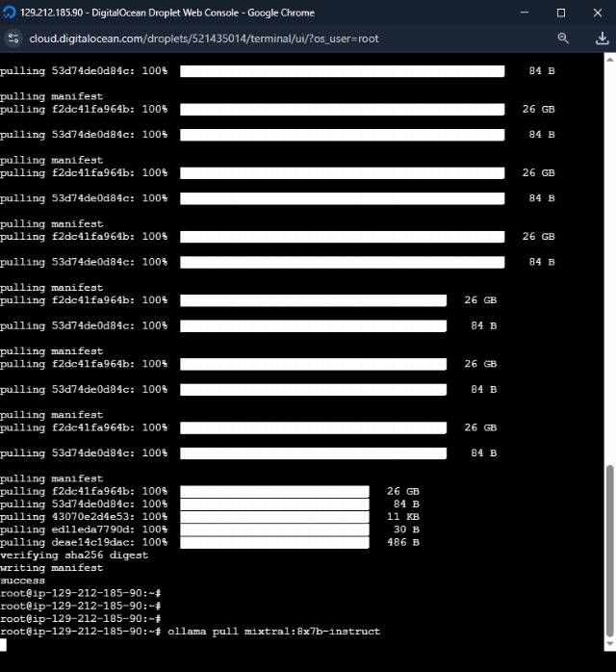Click the DigitalOcean favicon in title bar

pos(11,13)
